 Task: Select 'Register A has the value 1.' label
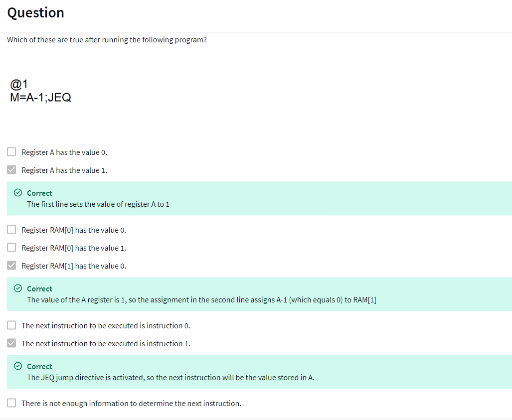pos(64,170)
